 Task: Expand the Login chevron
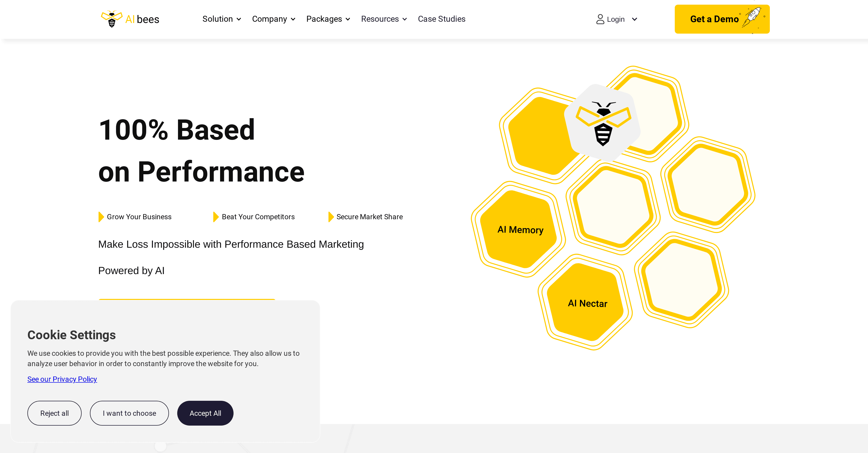[635, 19]
